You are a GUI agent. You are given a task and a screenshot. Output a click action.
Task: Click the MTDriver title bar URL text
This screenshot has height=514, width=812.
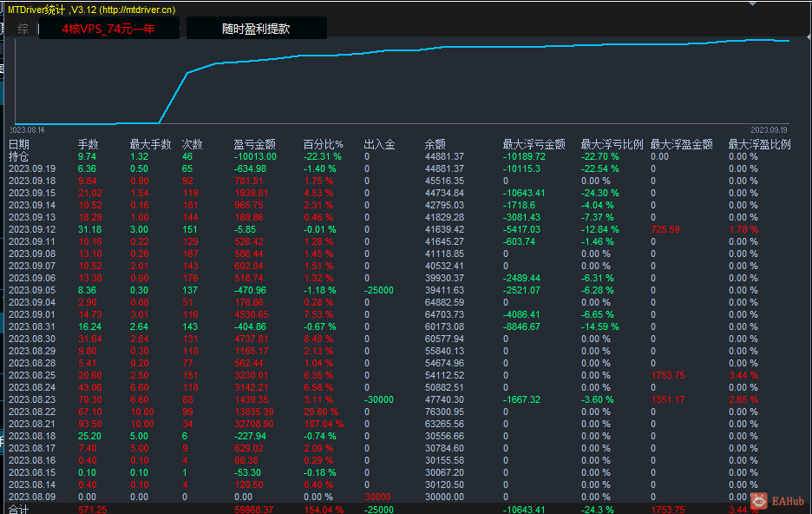(x=137, y=10)
